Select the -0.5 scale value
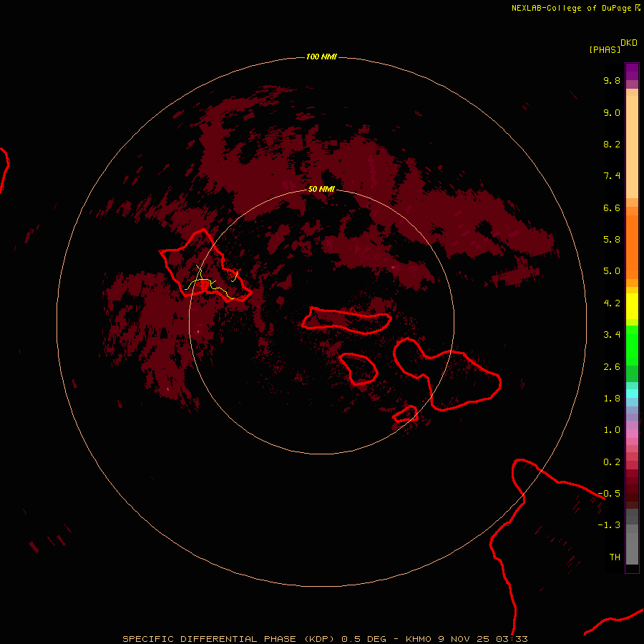The image size is (644, 644). [x=609, y=494]
